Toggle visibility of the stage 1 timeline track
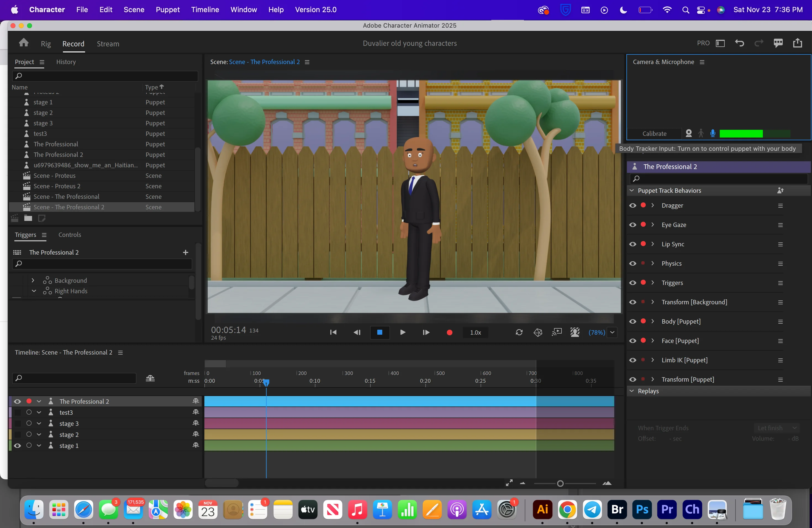The height and width of the screenshot is (528, 812). click(17, 445)
